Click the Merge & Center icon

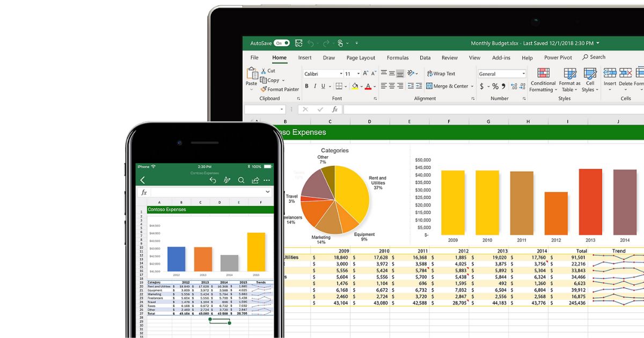tap(429, 86)
